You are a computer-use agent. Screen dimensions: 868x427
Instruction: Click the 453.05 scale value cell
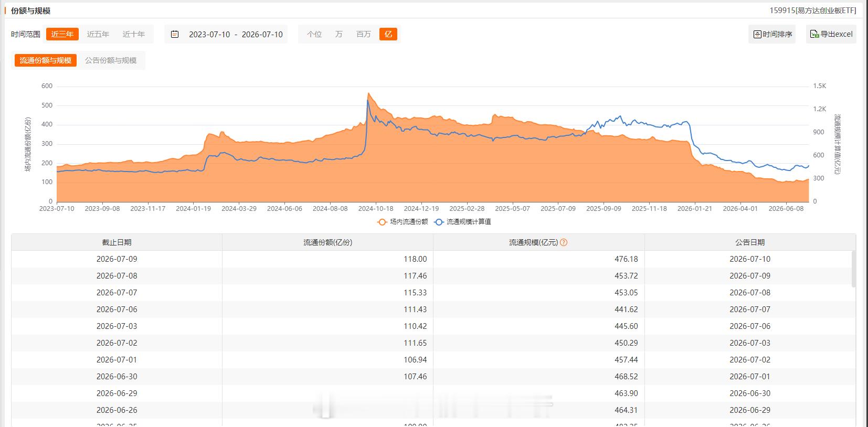[x=539, y=293]
